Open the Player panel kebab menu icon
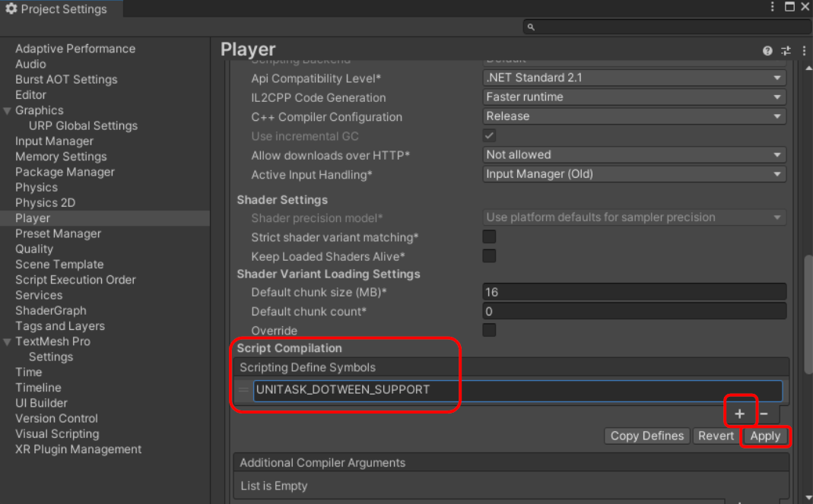The image size is (813, 504). click(804, 50)
